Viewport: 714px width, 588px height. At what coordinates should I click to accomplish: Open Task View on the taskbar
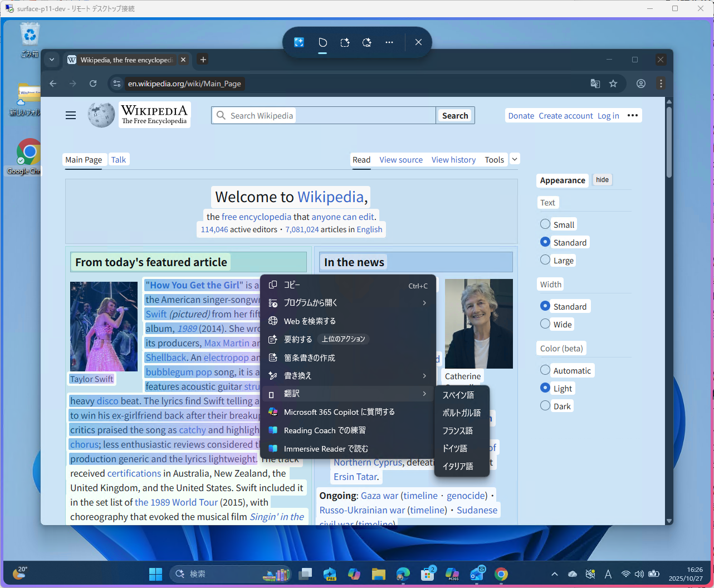click(305, 574)
